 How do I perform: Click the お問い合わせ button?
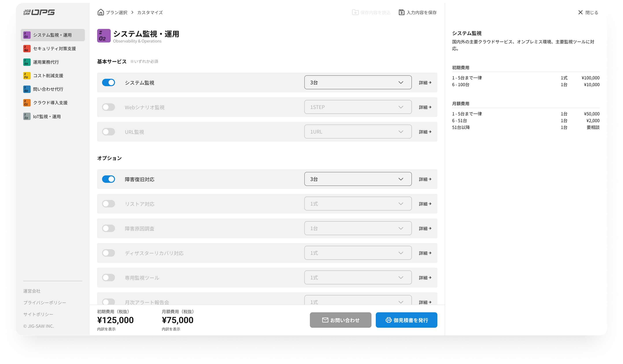pyautogui.click(x=340, y=320)
